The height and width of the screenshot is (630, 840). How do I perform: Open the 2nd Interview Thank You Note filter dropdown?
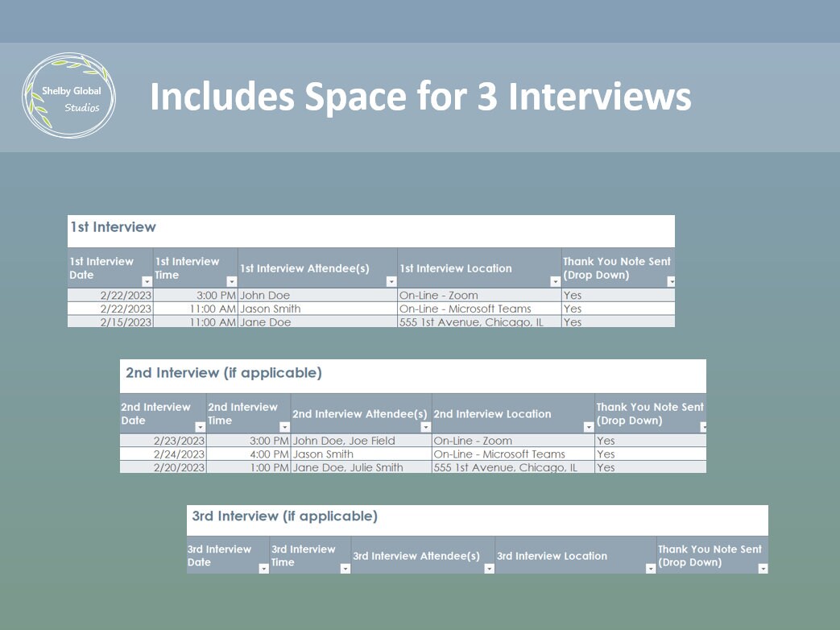click(703, 427)
